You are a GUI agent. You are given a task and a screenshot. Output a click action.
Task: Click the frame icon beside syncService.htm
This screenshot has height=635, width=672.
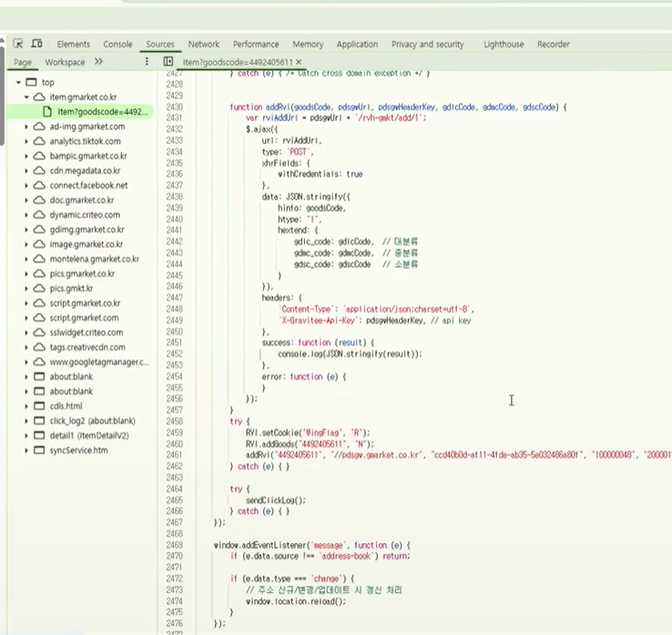[x=39, y=450]
